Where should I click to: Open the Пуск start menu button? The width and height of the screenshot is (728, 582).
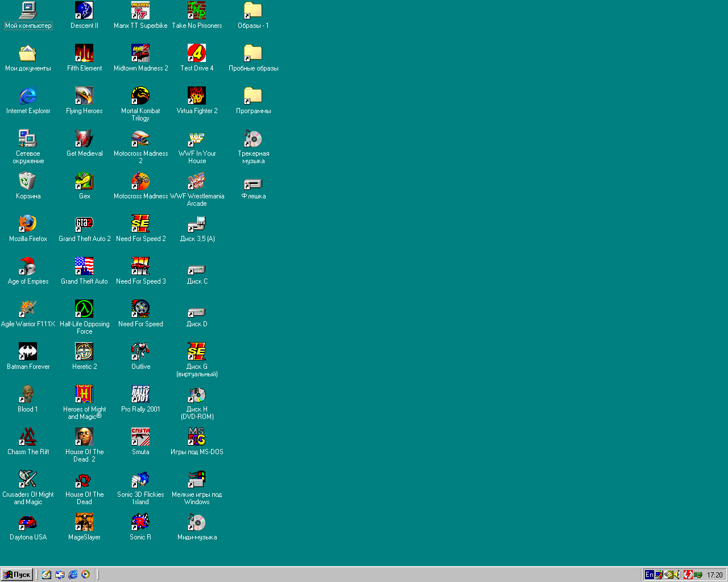[x=16, y=575]
